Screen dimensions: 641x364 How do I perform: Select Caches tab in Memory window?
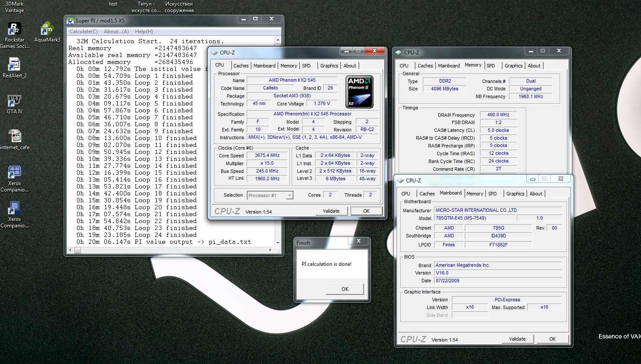425,66
